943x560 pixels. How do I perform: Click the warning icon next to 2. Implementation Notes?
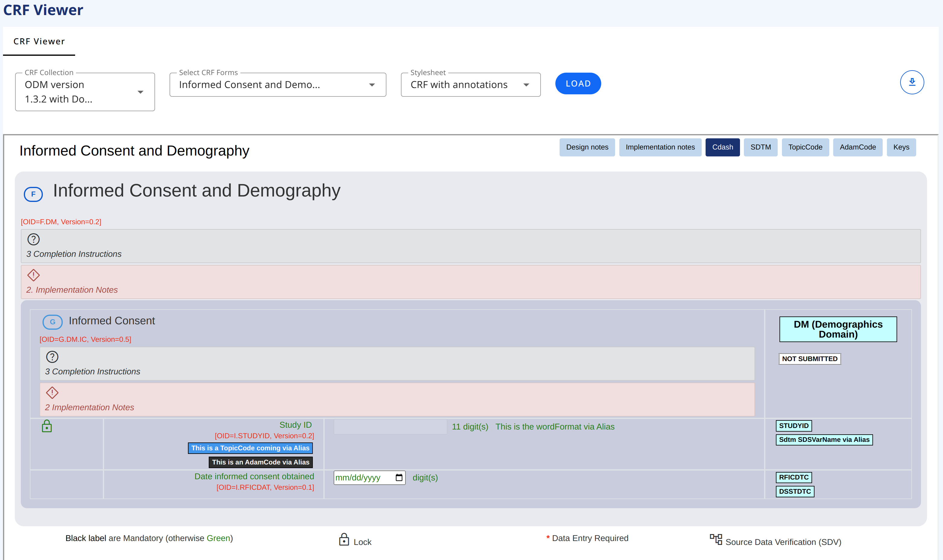[33, 276]
